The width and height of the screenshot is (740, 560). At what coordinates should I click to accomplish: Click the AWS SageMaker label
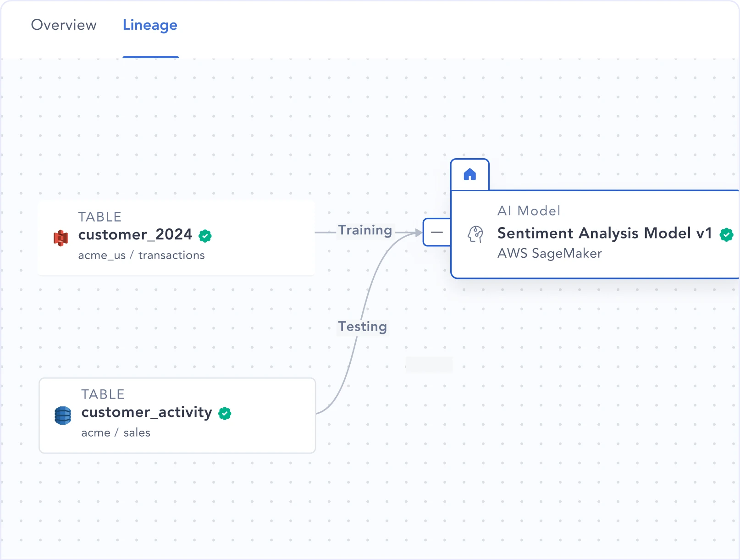click(x=549, y=253)
